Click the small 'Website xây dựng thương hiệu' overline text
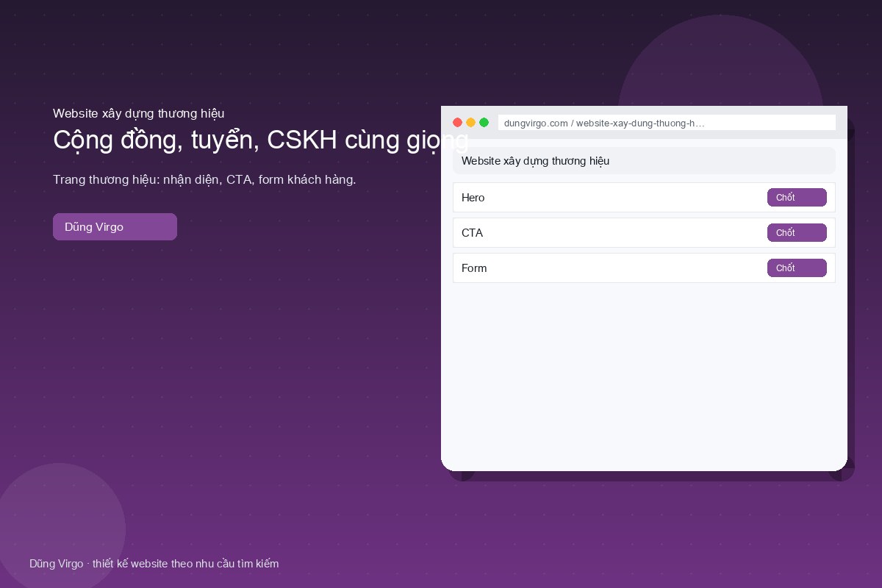Image resolution: width=882 pixels, height=588 pixels. point(139,113)
